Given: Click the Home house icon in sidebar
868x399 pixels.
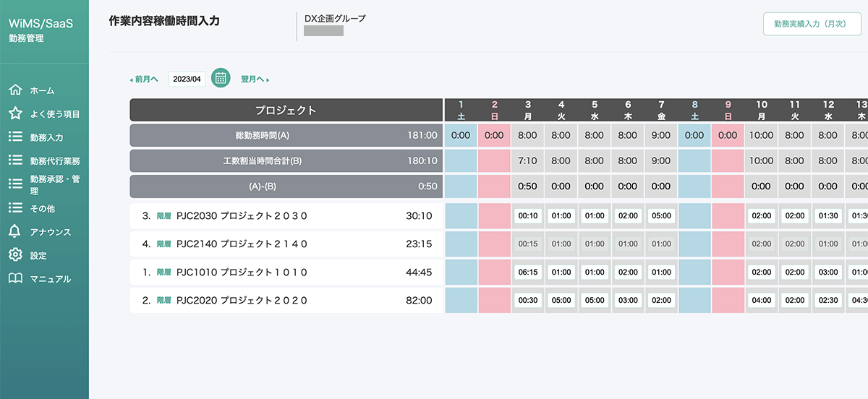Looking at the screenshot, I should click(14, 90).
